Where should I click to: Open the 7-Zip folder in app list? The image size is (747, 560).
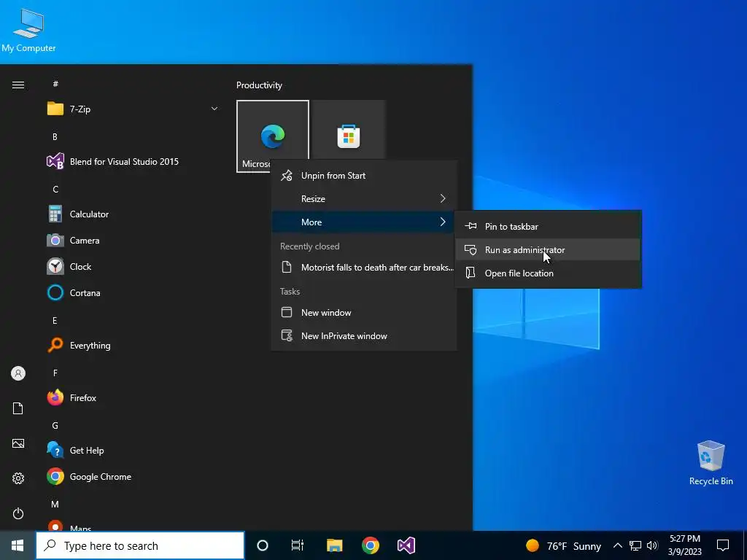click(133, 109)
